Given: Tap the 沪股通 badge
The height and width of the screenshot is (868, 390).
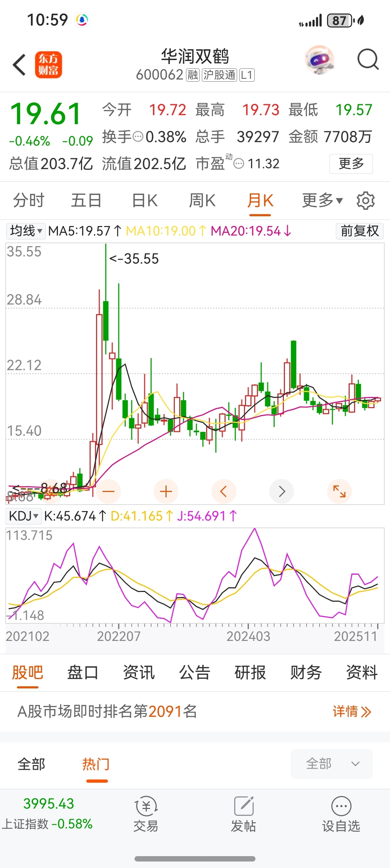Looking at the screenshot, I should coord(219,75).
